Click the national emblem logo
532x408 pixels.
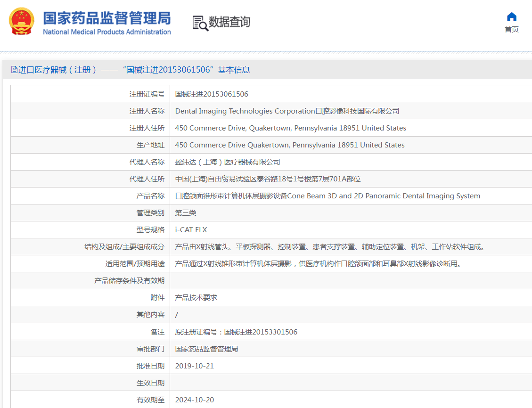coord(21,21)
